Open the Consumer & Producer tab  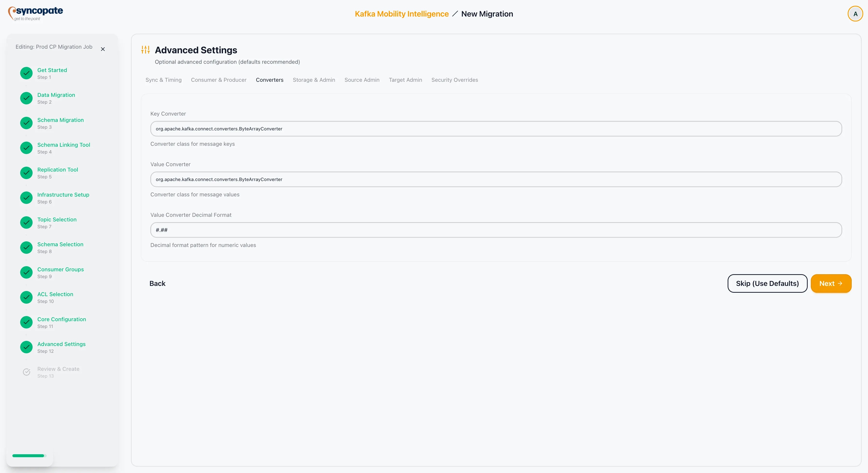tap(218, 80)
